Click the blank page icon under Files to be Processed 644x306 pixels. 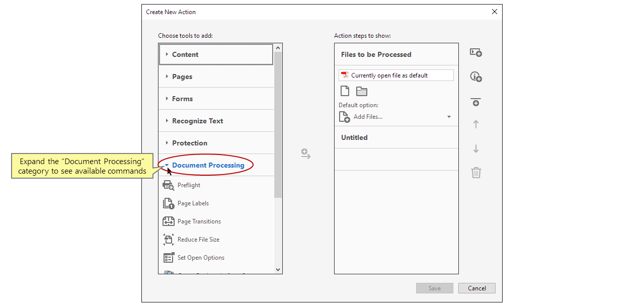coord(345,91)
